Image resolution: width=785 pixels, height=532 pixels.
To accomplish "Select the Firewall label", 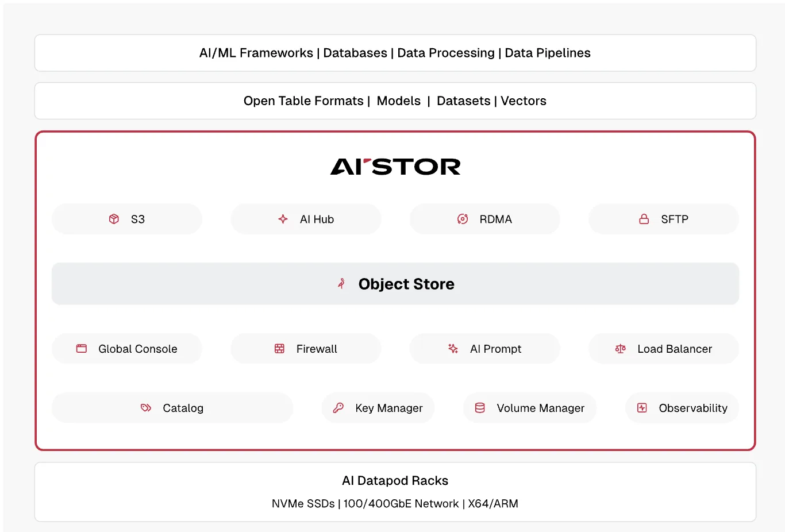I will [x=317, y=349].
